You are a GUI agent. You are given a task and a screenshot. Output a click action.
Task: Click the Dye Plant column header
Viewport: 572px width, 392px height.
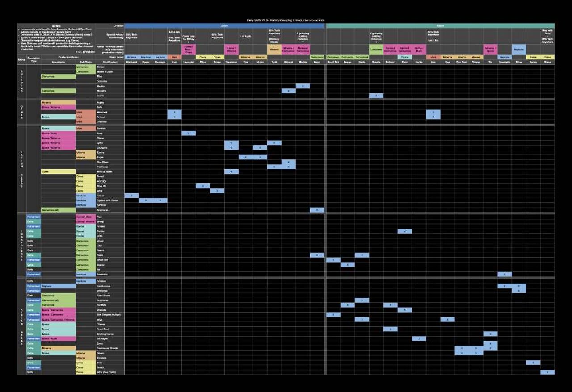462,62
